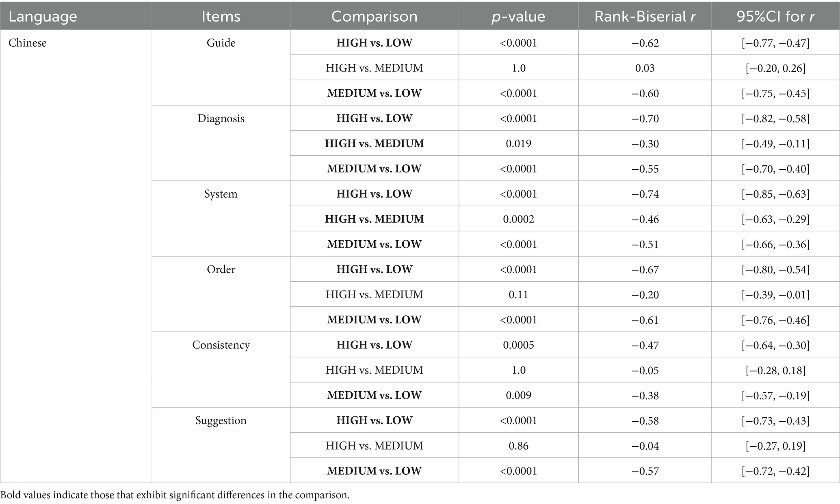840x504 pixels.
Task: Select the Comparison column header
Action: (x=374, y=17)
